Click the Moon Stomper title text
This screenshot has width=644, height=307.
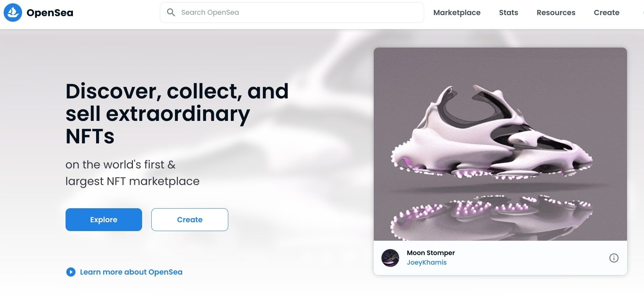[430, 253]
